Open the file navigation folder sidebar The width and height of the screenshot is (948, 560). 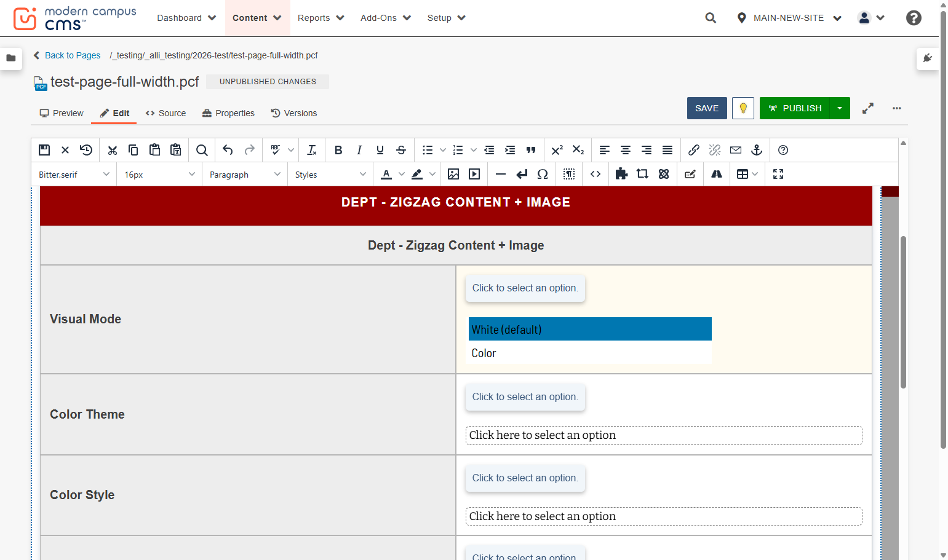point(11,58)
